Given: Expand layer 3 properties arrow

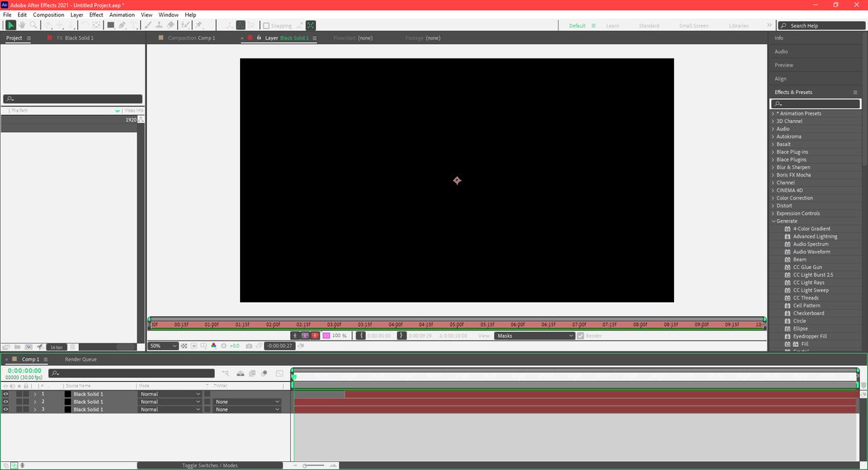Looking at the screenshot, I should (35, 409).
